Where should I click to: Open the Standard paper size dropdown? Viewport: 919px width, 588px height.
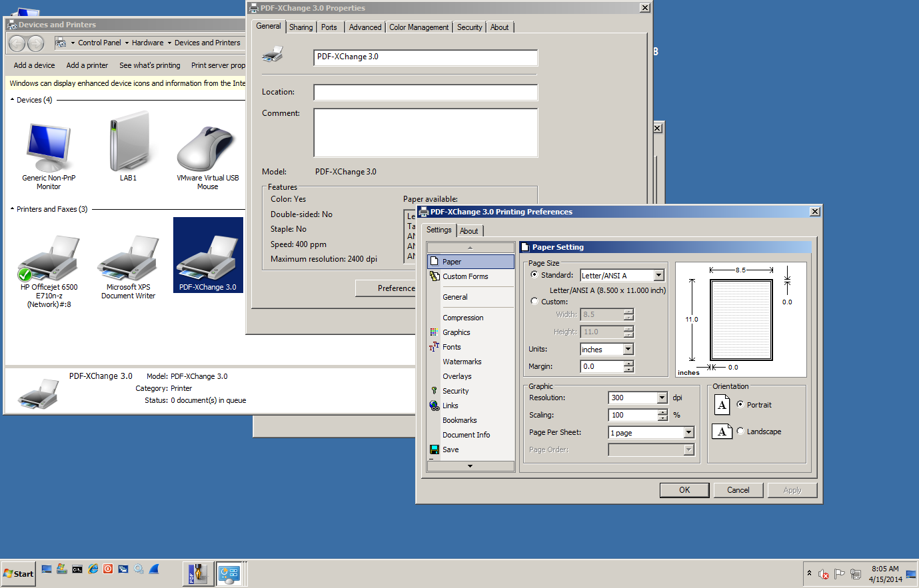coord(658,275)
